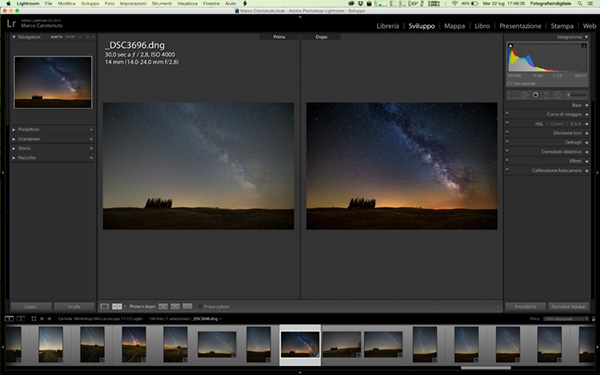Viewport: 600px width, 375px height.
Task: Copy After settings to Before
Action: 175,307
